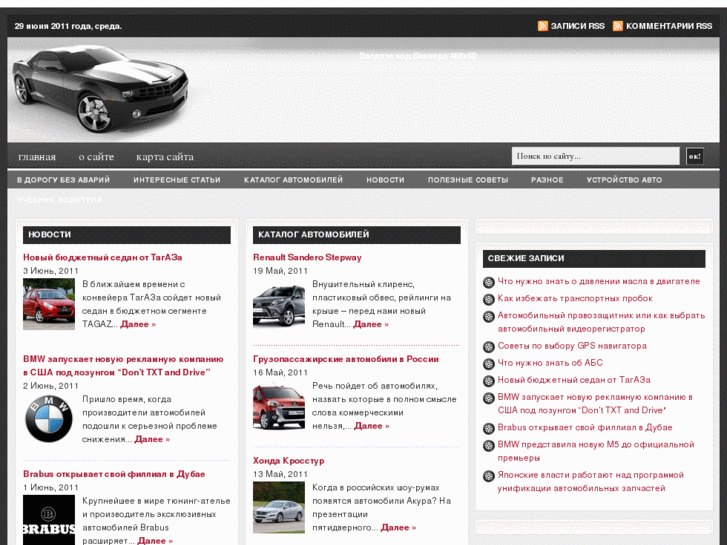Viewport: 727px width, 545px height.
Task: Click the RSS icon beside Записи RSS
Action: click(542, 26)
